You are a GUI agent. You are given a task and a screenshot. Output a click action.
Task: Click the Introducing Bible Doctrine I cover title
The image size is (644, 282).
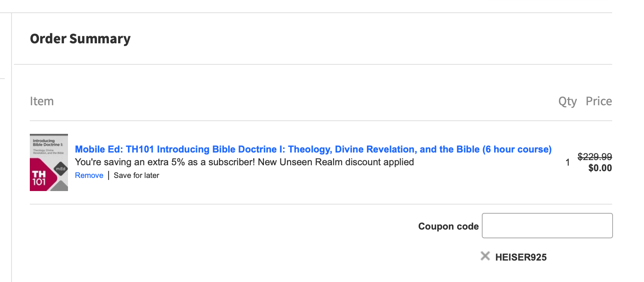point(47,143)
